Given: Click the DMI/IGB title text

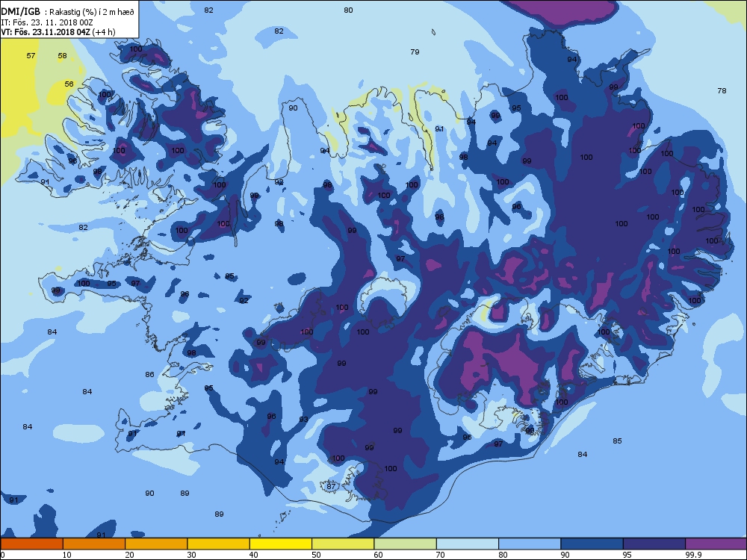Looking at the screenshot, I should [x=20, y=12].
